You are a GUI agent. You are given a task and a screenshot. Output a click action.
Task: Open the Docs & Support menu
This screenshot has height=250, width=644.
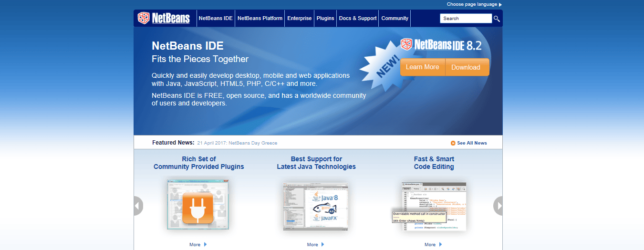358,18
